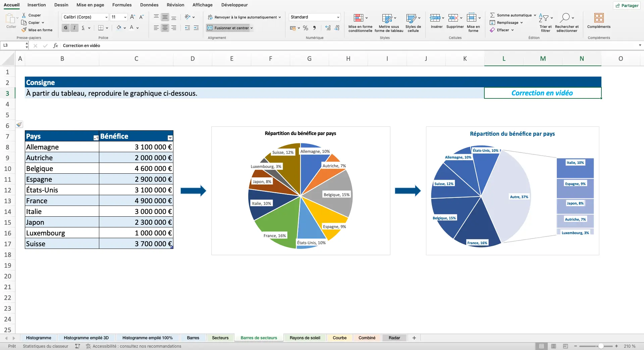This screenshot has width=644, height=350.
Task: Click the percent style icon
Action: 306,28
